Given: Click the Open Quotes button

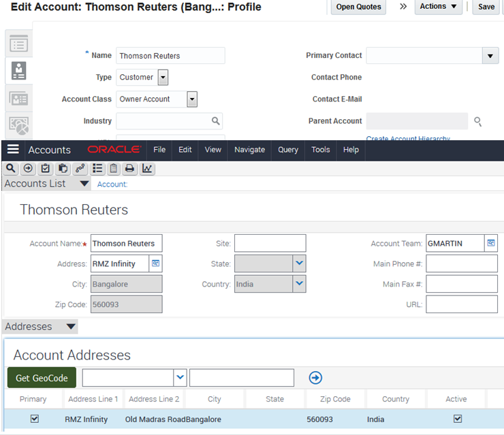Looking at the screenshot, I should (x=358, y=7).
